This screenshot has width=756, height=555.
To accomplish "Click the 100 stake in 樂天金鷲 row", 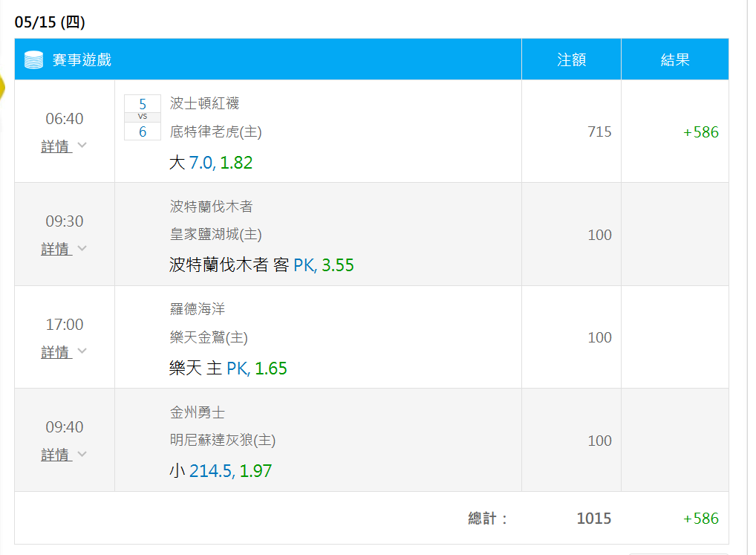I will coord(599,337).
